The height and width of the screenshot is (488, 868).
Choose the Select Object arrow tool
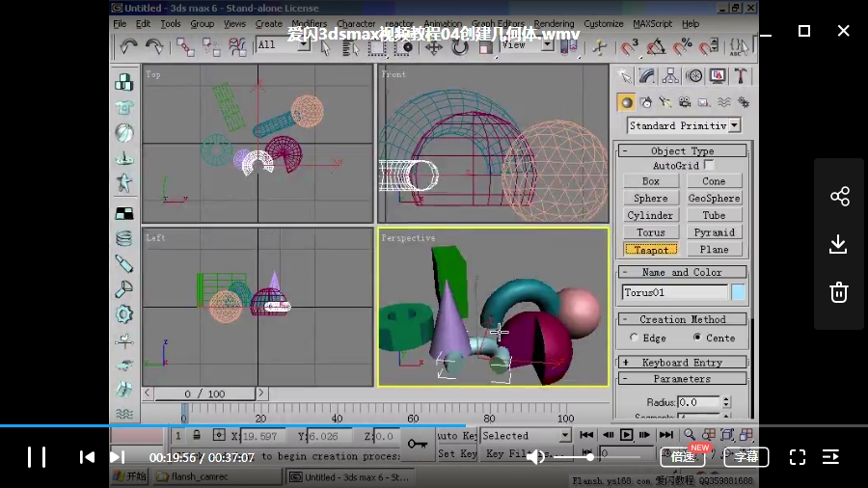coord(326,48)
